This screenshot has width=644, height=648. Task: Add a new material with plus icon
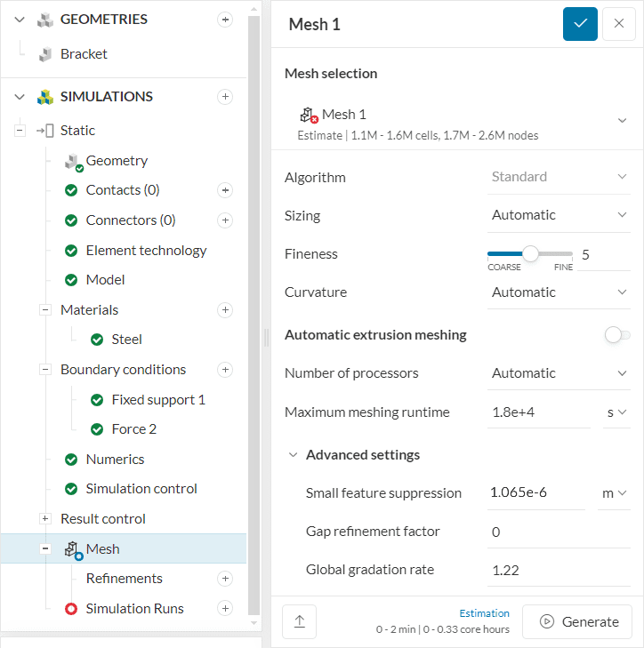pos(225,310)
